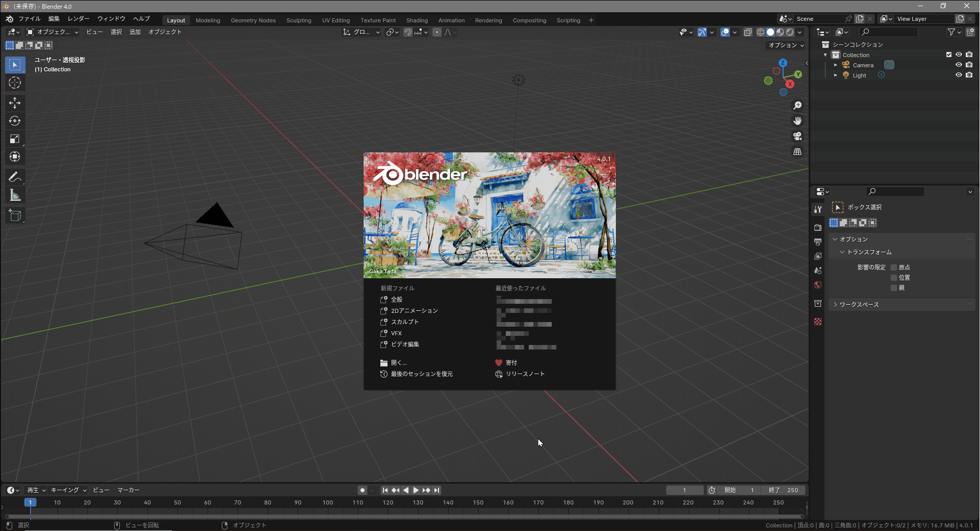Open the transform orientation グロ... dropdown
This screenshot has height=531, width=980.
362,32
